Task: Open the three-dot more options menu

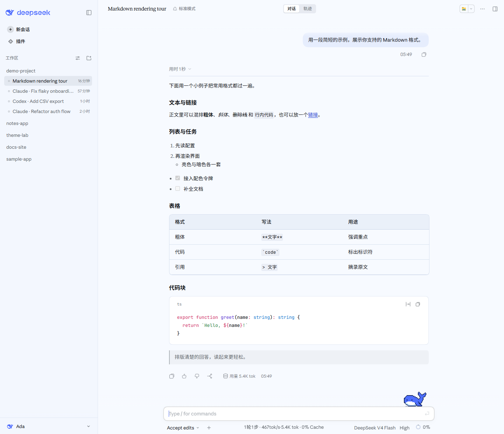Action: coord(482,9)
